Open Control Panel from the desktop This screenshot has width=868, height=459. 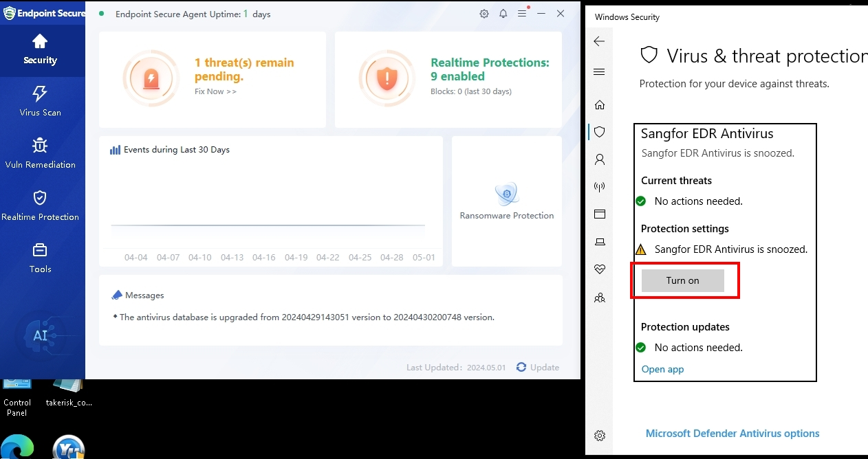click(17, 386)
